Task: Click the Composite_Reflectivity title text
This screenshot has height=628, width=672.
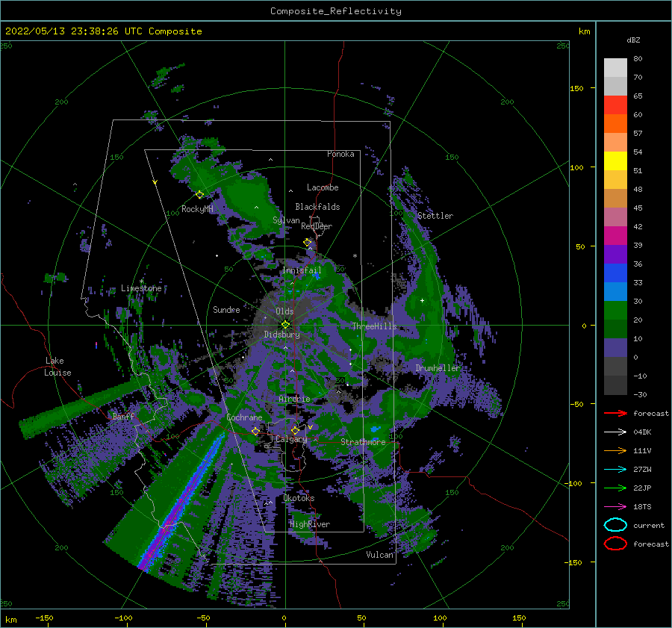Action: (x=336, y=11)
